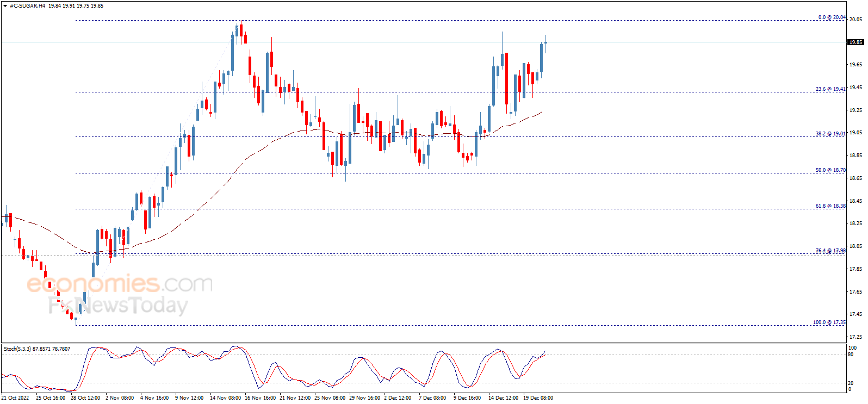Click the 14 Dec 12:00 time label

click(503, 398)
